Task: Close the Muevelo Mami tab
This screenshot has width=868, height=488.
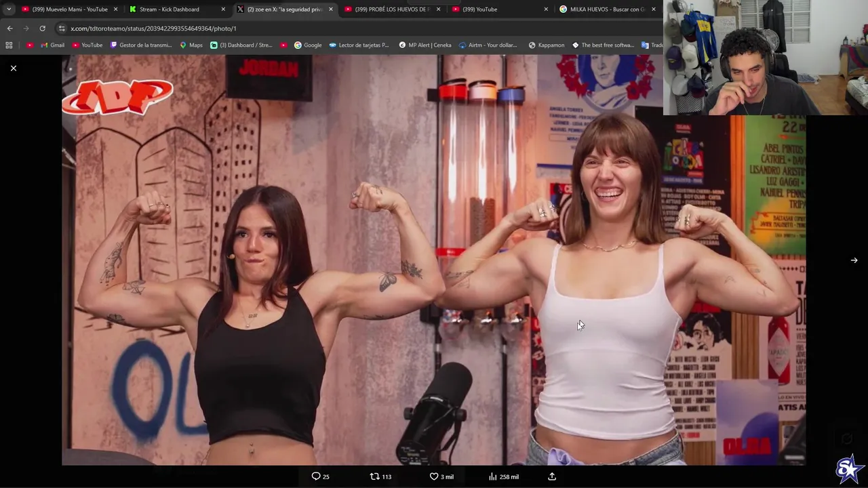Action: (x=115, y=9)
